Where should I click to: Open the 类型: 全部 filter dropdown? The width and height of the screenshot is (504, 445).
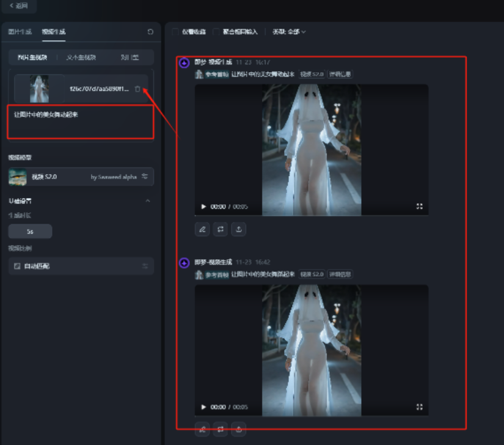pos(289,32)
